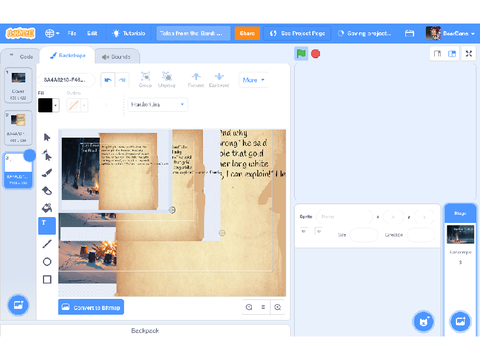This screenshot has height=360, width=480.
Task: Open the black Fill color swatch
Action: (x=49, y=105)
